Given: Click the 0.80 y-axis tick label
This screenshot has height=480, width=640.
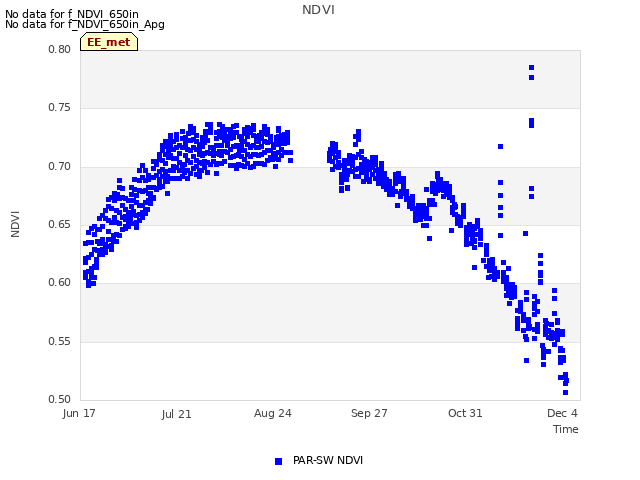Looking at the screenshot, I should point(60,49).
